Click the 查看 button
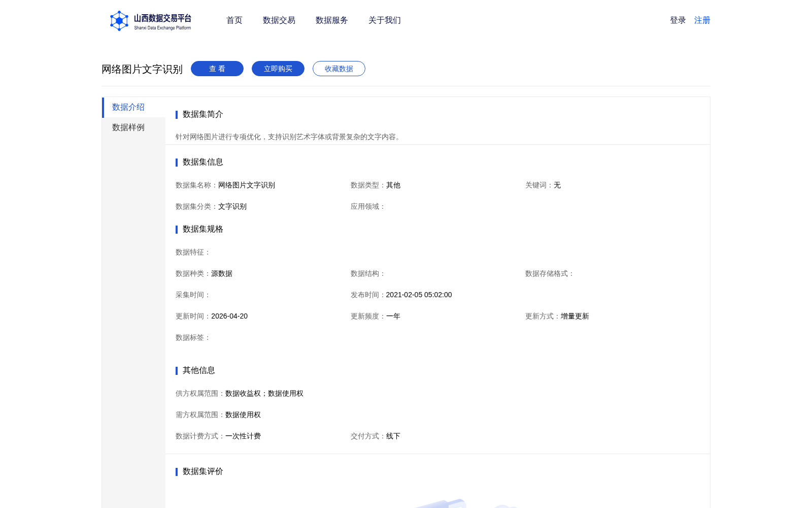The height and width of the screenshot is (508, 812). click(x=217, y=69)
